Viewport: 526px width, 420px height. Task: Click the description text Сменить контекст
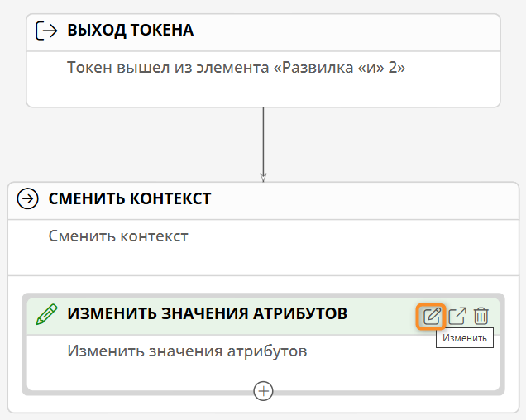click(118, 236)
